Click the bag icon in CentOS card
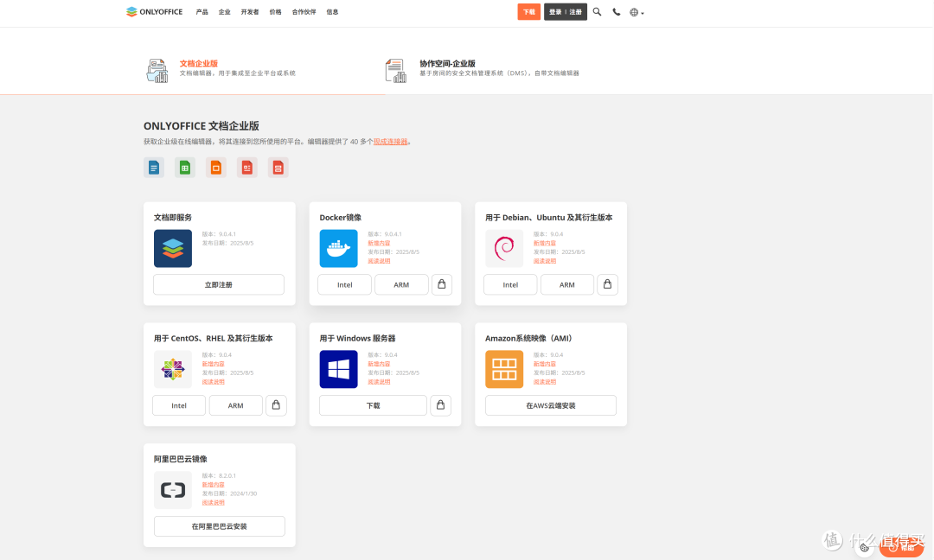 276,405
